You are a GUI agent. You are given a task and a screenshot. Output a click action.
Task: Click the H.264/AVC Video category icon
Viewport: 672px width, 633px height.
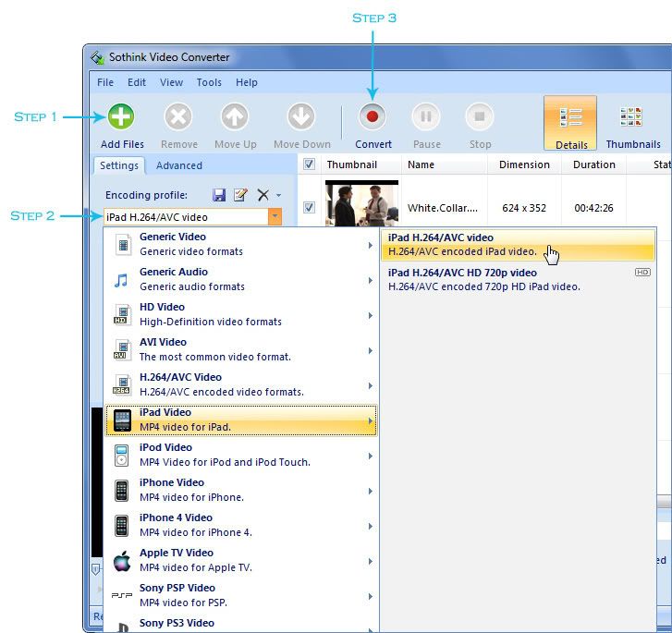[122, 385]
